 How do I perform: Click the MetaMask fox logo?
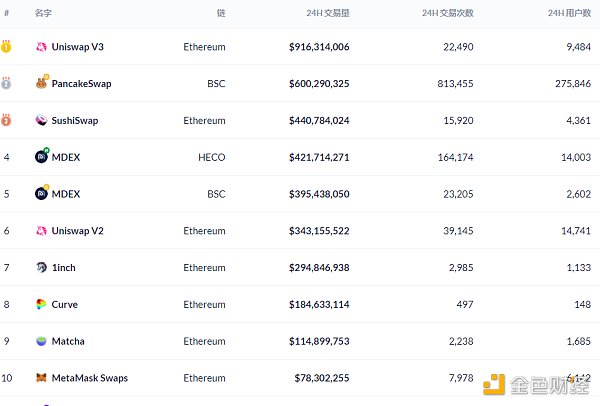pos(41,378)
